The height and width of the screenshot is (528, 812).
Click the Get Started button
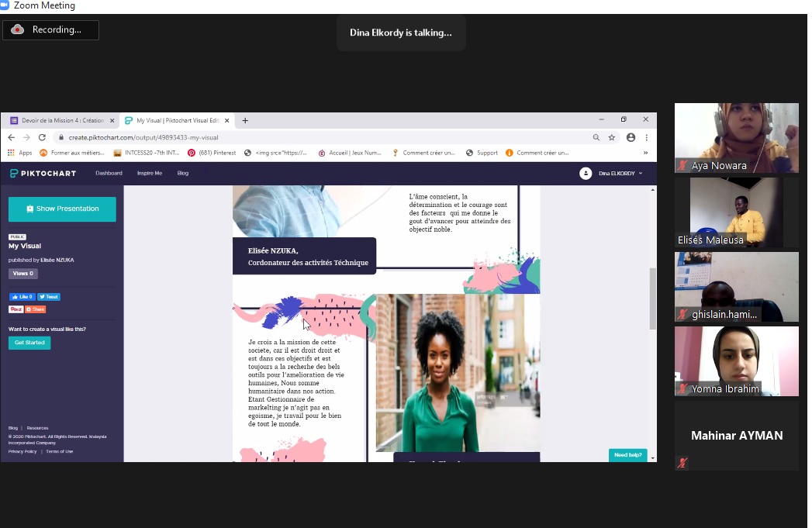(x=29, y=343)
